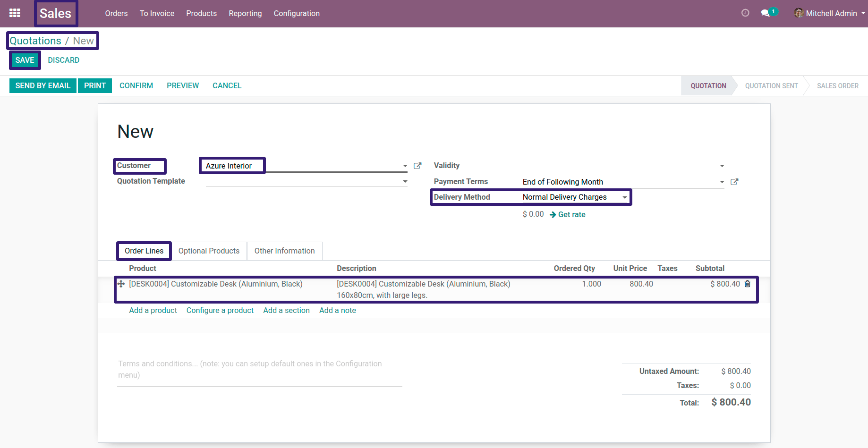
Task: Click the Description column header
Action: (x=357, y=268)
